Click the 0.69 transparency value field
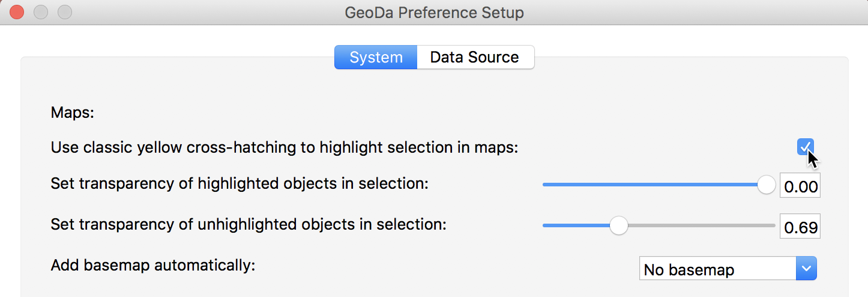This screenshot has width=868, height=297. coord(800,227)
